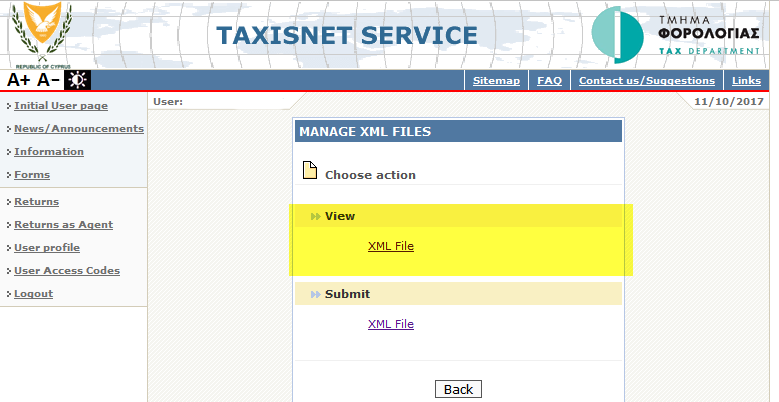This screenshot has width=779, height=402.
Task: Navigate to Initial User page
Action: coord(61,106)
